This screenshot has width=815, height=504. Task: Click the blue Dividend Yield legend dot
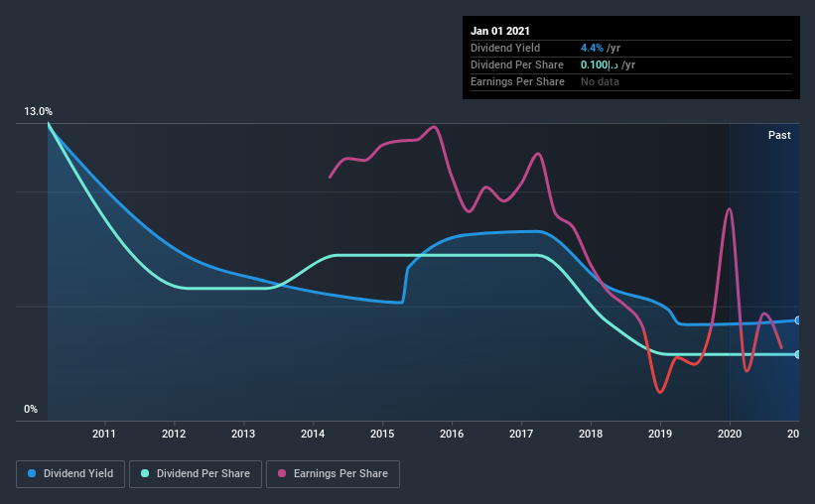coord(32,473)
